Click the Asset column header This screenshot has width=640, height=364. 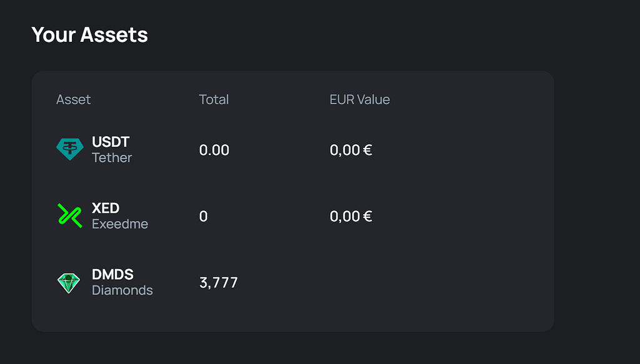(74, 99)
